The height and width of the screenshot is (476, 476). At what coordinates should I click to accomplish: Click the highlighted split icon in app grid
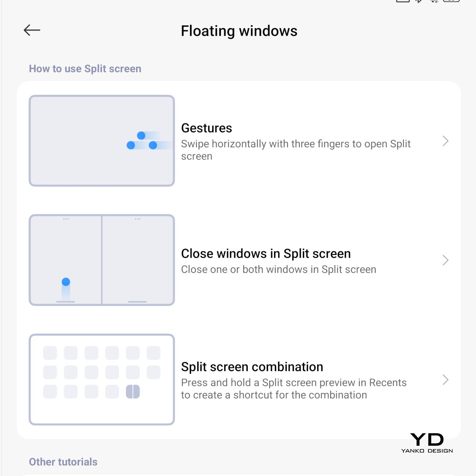(x=133, y=392)
